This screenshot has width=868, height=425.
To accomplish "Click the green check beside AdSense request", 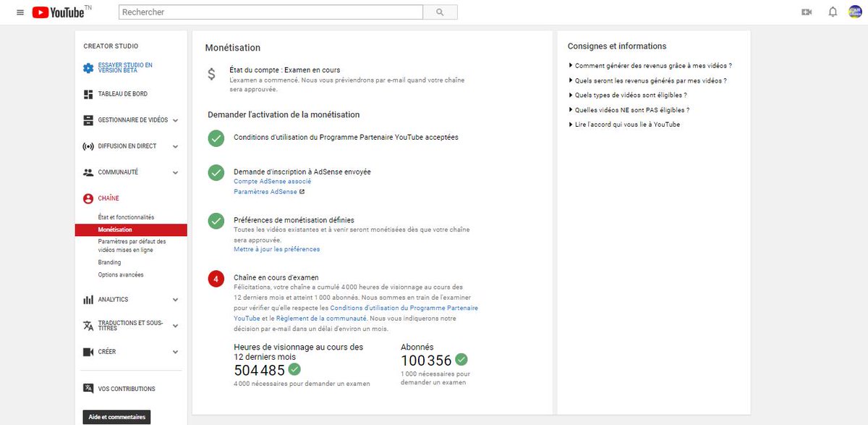I will pos(216,172).
